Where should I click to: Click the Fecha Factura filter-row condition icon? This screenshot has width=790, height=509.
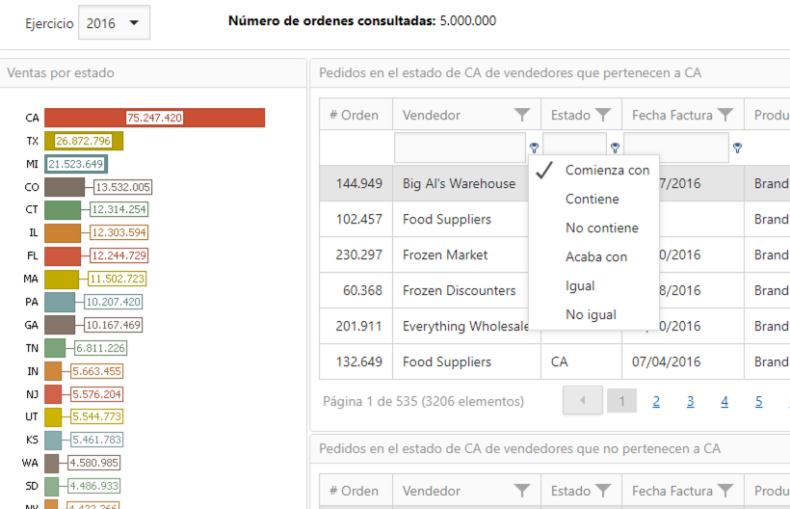(737, 147)
